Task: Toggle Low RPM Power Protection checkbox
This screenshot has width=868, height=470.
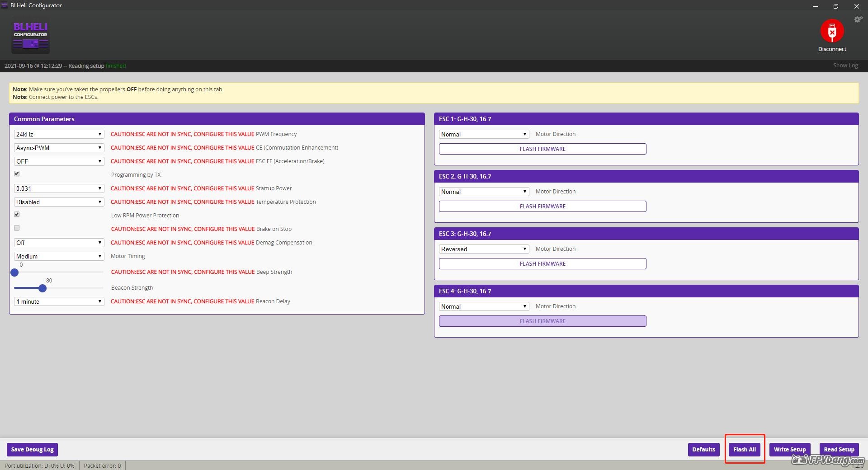Action: [x=17, y=214]
